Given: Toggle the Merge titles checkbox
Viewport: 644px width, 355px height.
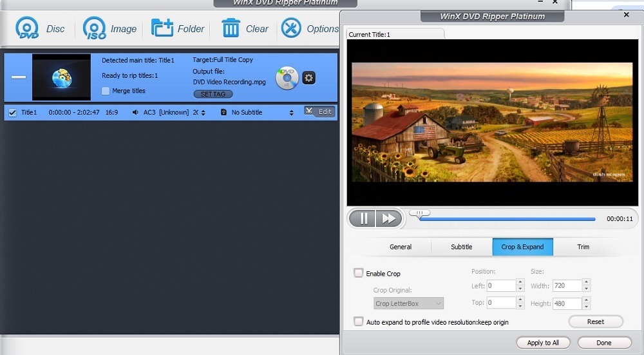Looking at the screenshot, I should [x=106, y=91].
